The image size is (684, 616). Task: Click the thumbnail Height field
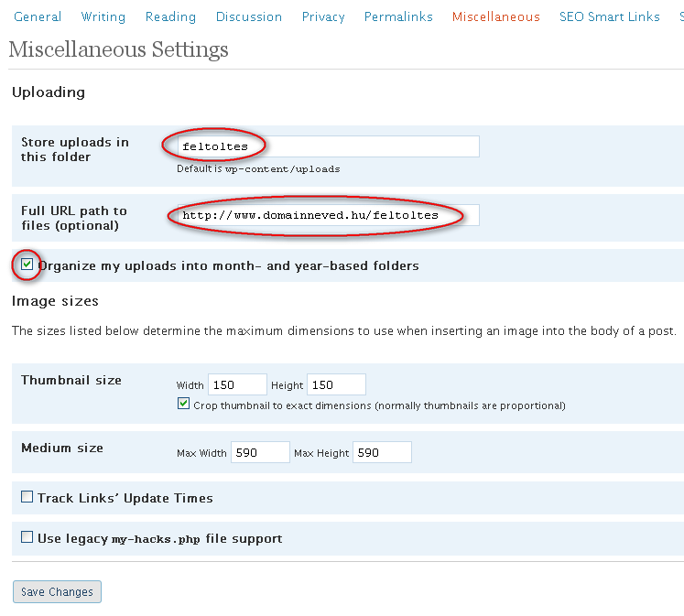336,384
